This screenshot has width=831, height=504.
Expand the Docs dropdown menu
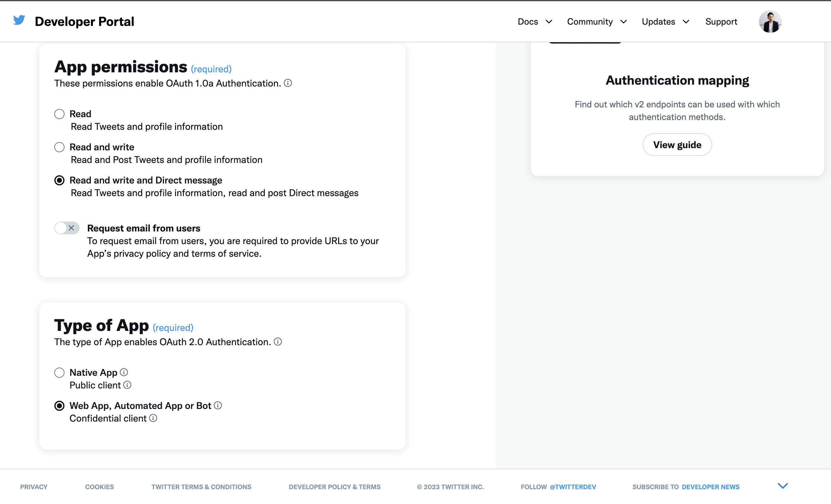click(x=535, y=21)
